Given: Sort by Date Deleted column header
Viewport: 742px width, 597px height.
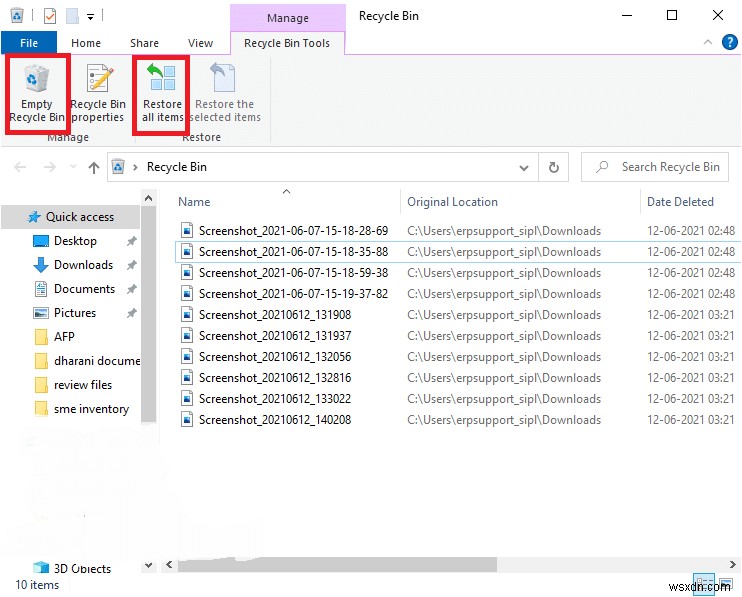Looking at the screenshot, I should pyautogui.click(x=680, y=202).
